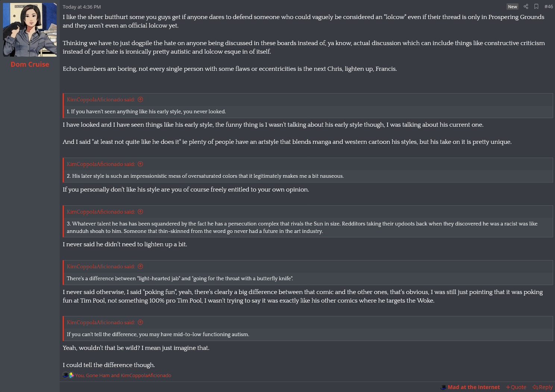This screenshot has height=392, width=555.
Task: Open the #46 post permalink
Action: [549, 6]
